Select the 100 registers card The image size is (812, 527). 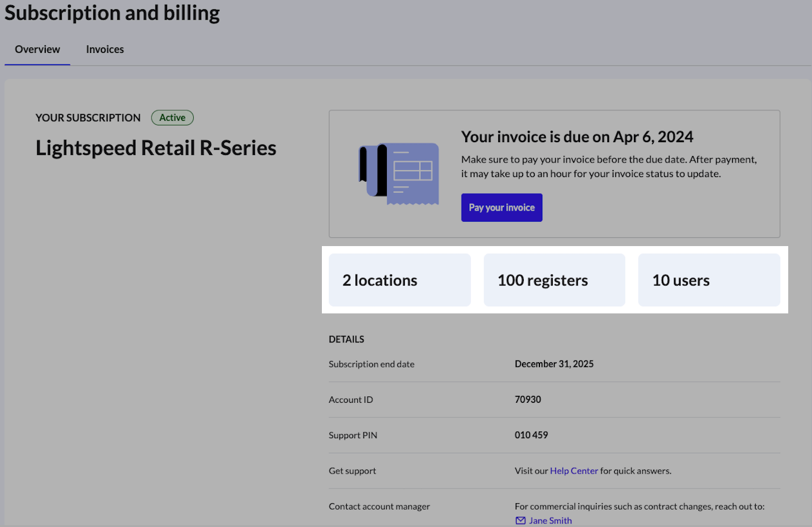pyautogui.click(x=554, y=280)
